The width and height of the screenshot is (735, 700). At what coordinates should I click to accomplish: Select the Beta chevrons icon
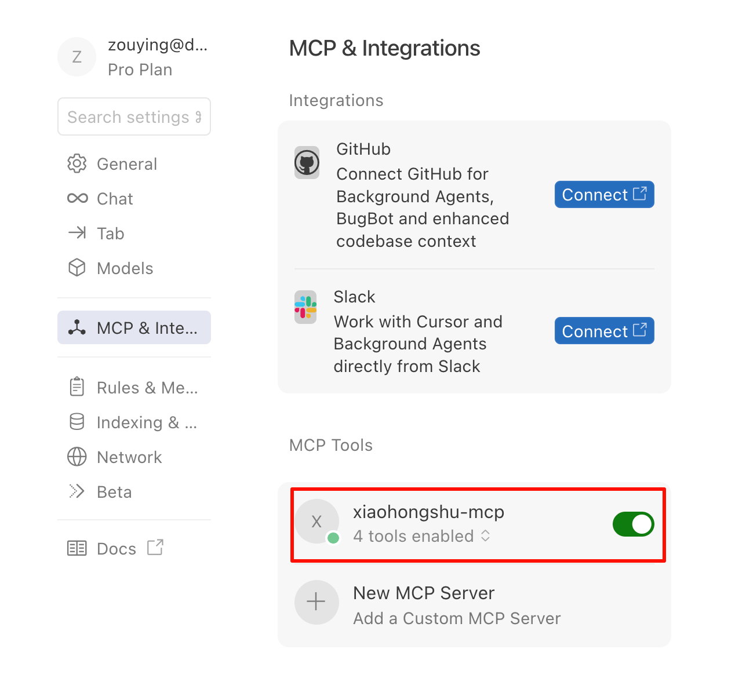(x=77, y=491)
